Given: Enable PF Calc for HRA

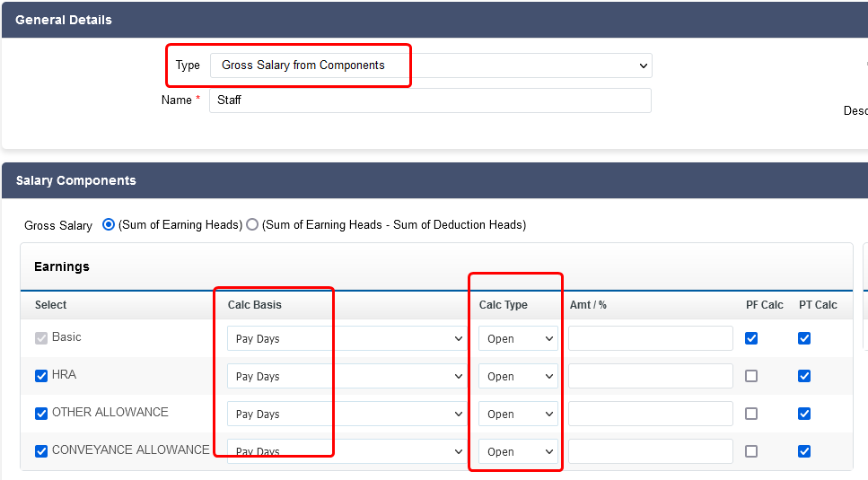Looking at the screenshot, I should click(751, 376).
